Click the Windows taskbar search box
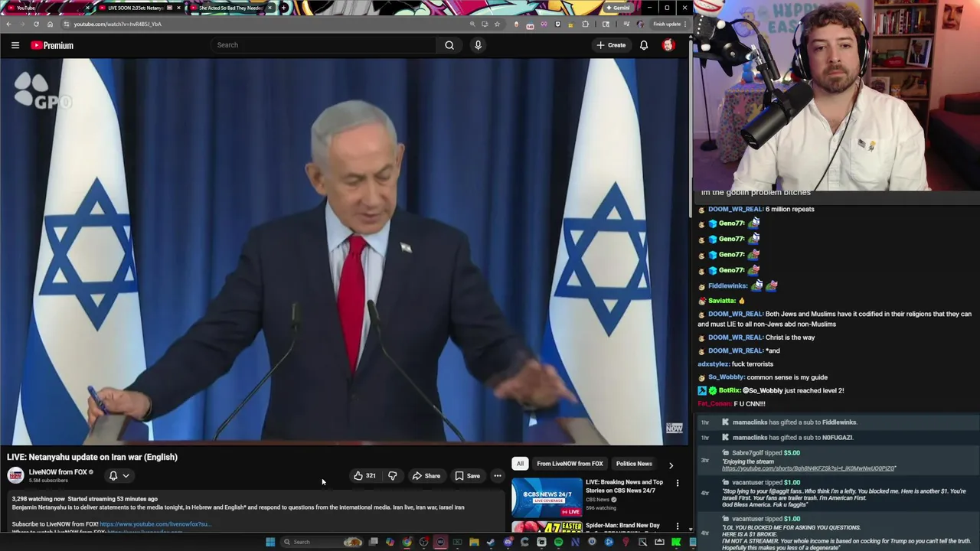The image size is (980, 551). coord(322,542)
